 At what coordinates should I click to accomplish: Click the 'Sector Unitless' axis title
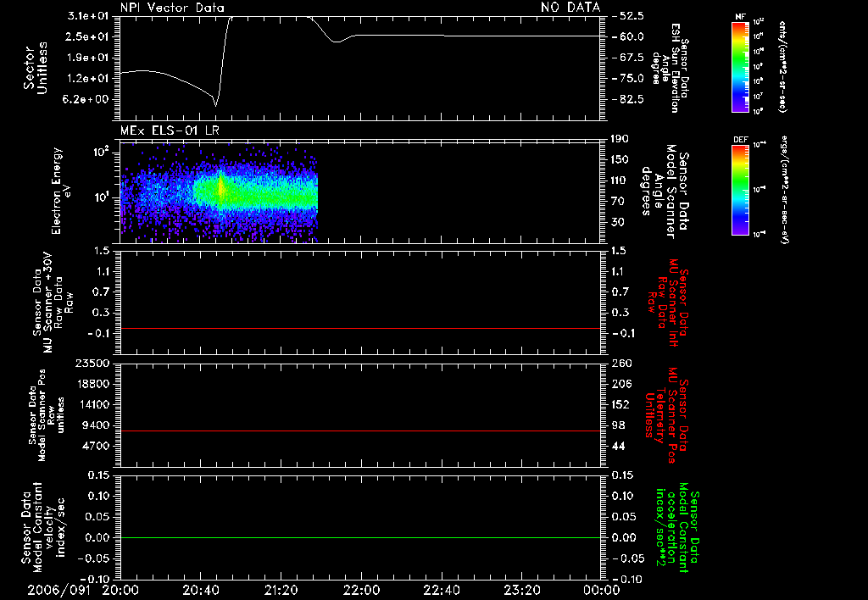36,68
